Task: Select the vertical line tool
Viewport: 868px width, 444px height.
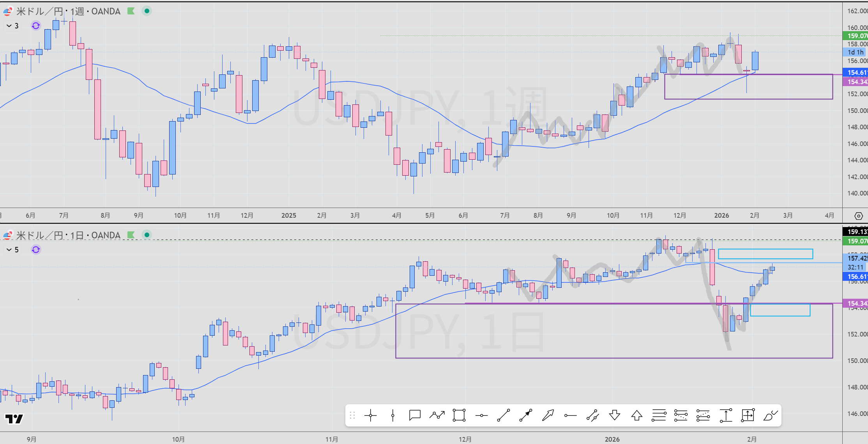Action: (x=392, y=416)
